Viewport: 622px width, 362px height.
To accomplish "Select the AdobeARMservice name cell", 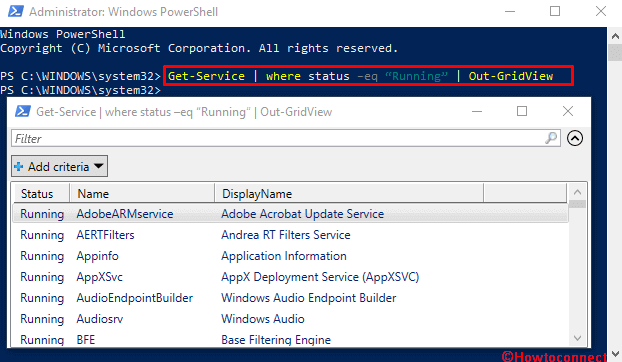I will [x=125, y=214].
